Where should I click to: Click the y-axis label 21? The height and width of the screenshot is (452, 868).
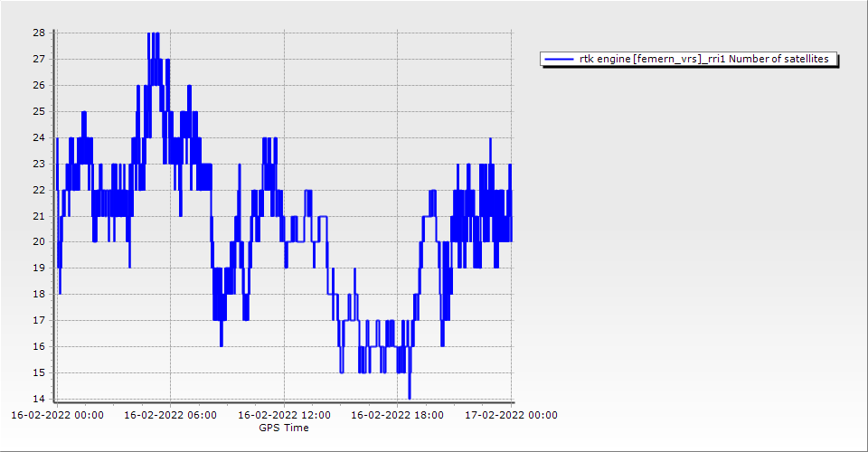39,216
